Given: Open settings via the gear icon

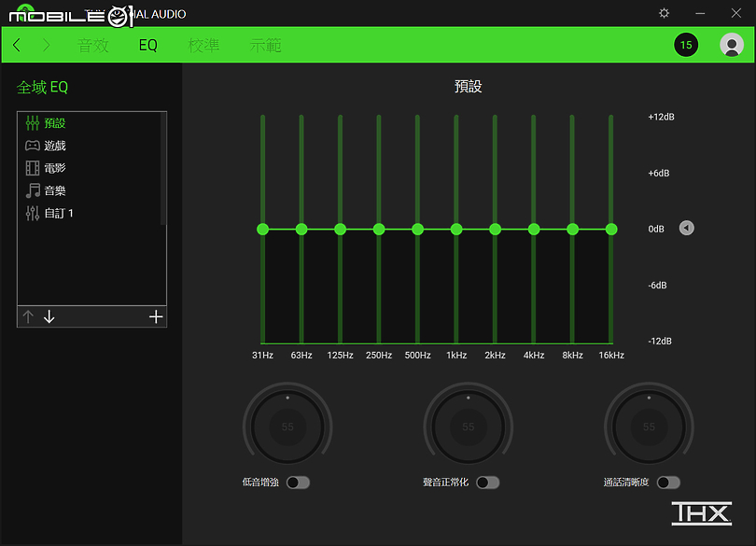Looking at the screenshot, I should coord(664,13).
